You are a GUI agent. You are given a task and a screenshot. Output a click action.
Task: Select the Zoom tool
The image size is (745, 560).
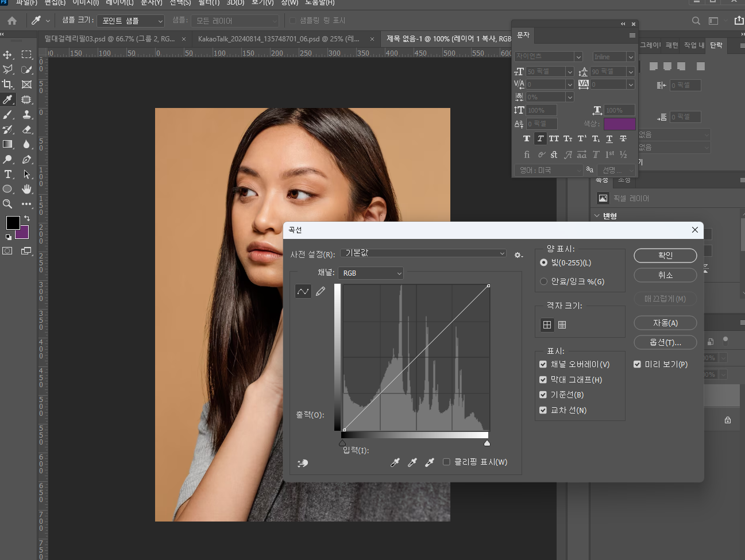click(x=8, y=204)
